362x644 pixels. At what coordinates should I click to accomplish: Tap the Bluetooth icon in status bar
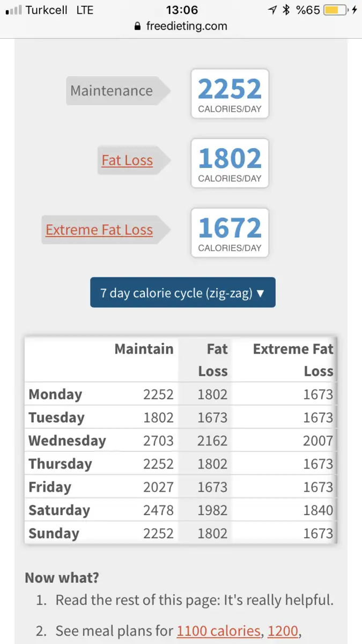[x=287, y=10]
